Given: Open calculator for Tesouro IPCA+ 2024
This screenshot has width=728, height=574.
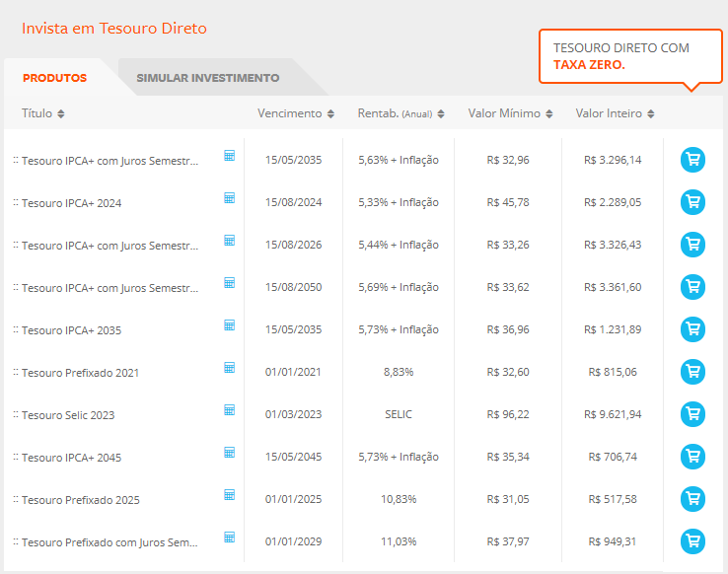Looking at the screenshot, I should (229, 197).
